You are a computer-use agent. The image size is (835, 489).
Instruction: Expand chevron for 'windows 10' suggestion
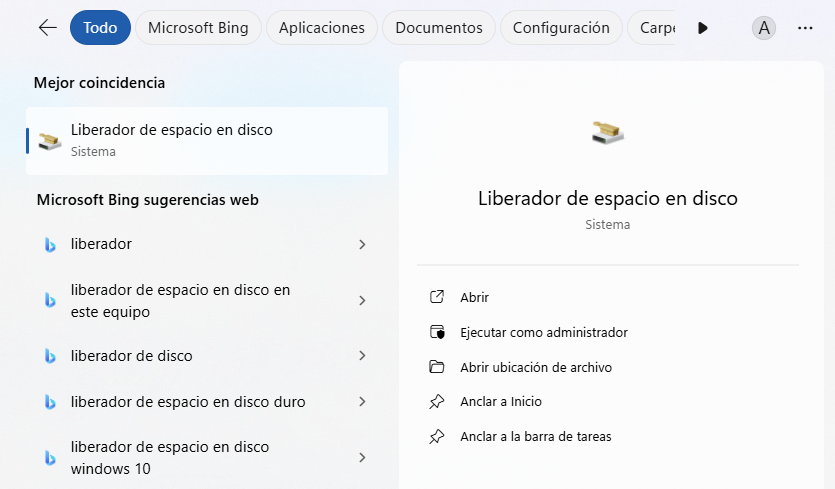click(362, 458)
